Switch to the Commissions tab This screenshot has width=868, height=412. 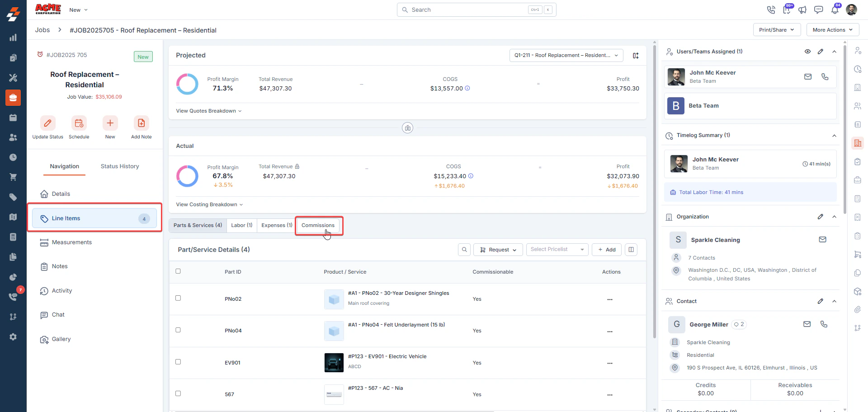tap(318, 225)
